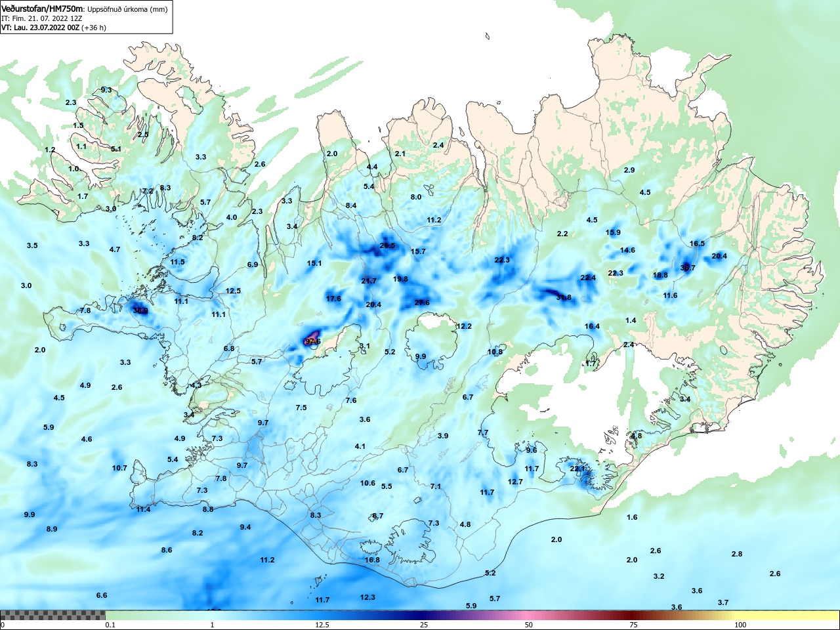The image size is (840, 630).
Task: Click the map title 'Veðurstofan/HM750m'
Action: tap(43, 9)
